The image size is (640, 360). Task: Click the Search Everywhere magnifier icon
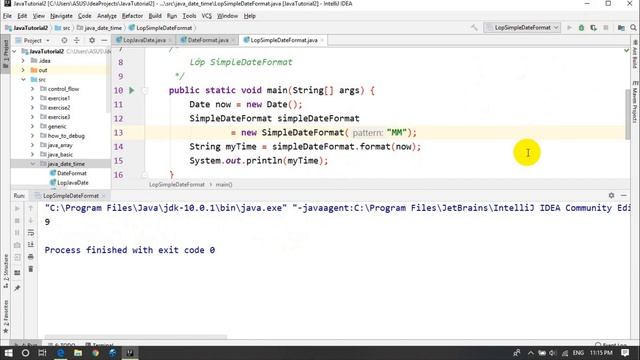coord(633,28)
